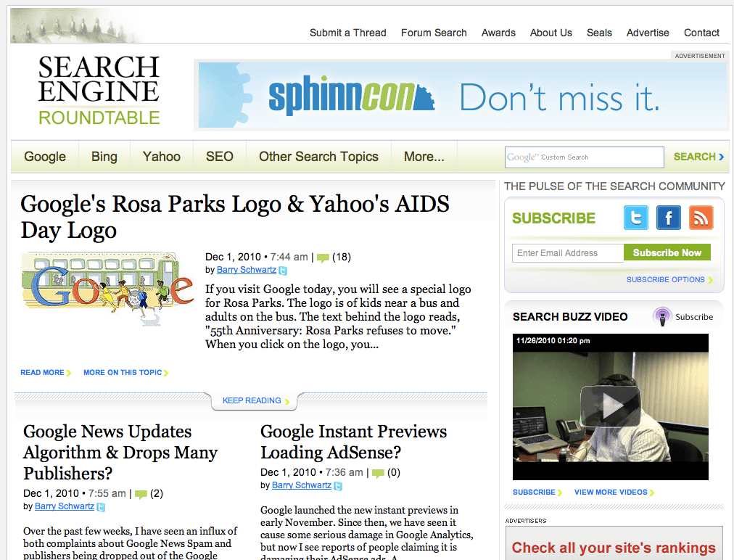Click Barry Schwartz author link on Google News article
The image size is (734, 560).
point(65,506)
